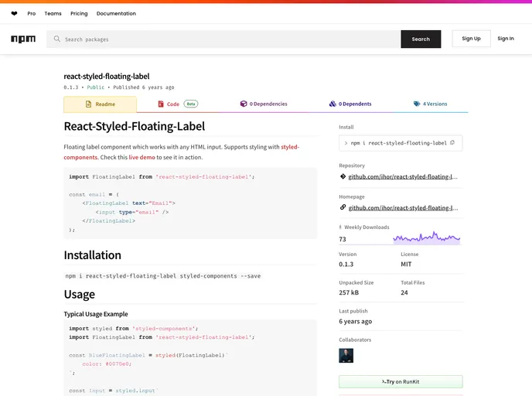Image resolution: width=532 pixels, height=396 pixels.
Task: Click the version value 0.1.3 in sidebar
Action: [346, 264]
